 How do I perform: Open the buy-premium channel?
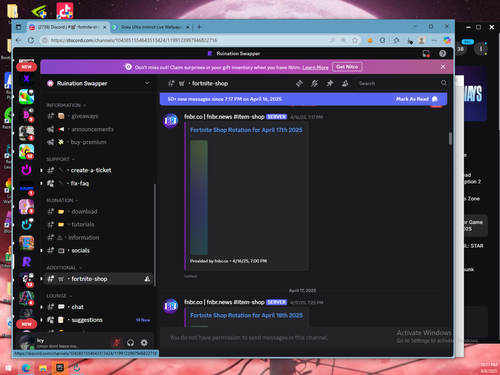point(98,142)
